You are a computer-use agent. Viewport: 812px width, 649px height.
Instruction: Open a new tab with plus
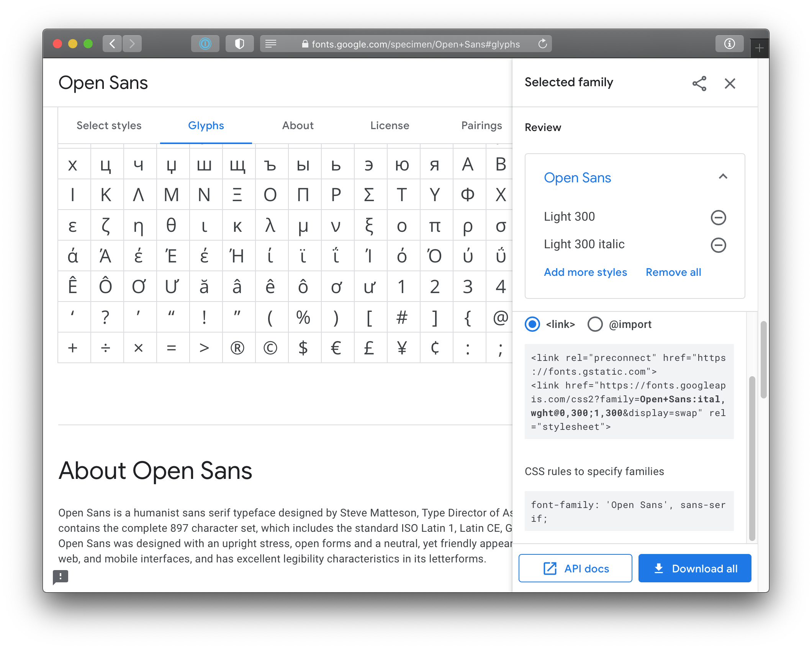(x=760, y=48)
